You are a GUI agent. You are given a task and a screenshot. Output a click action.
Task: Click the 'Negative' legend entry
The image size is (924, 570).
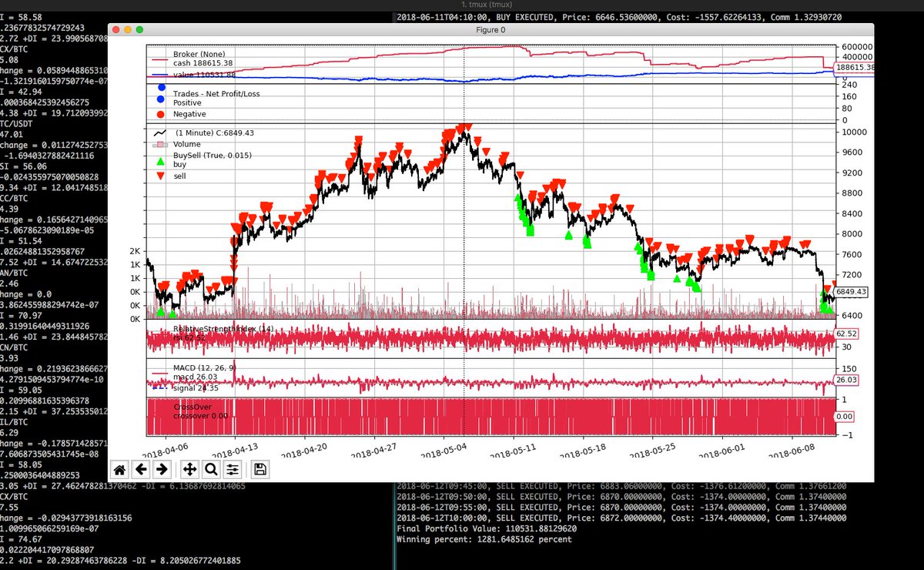pyautogui.click(x=189, y=114)
